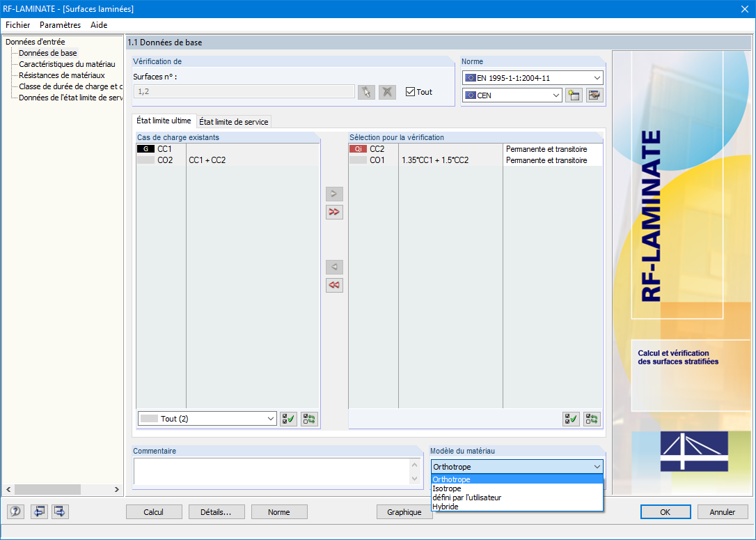Viewport: 756px width, 540px height.
Task: Open the Fichier menu
Action: click(x=18, y=25)
